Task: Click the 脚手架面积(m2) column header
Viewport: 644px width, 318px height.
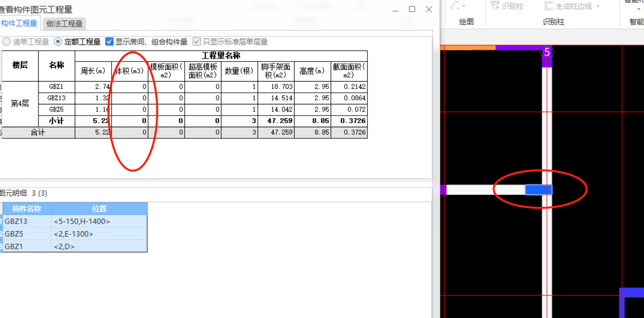Action: coord(276,71)
